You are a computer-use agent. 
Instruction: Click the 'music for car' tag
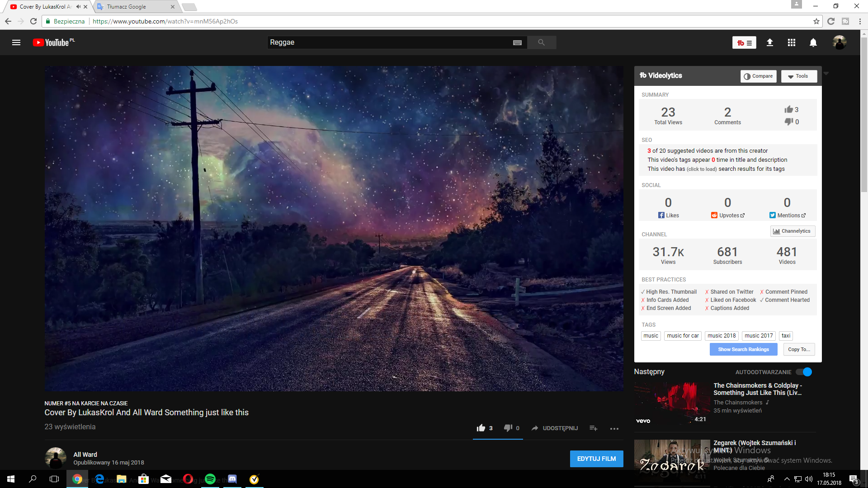(x=683, y=336)
